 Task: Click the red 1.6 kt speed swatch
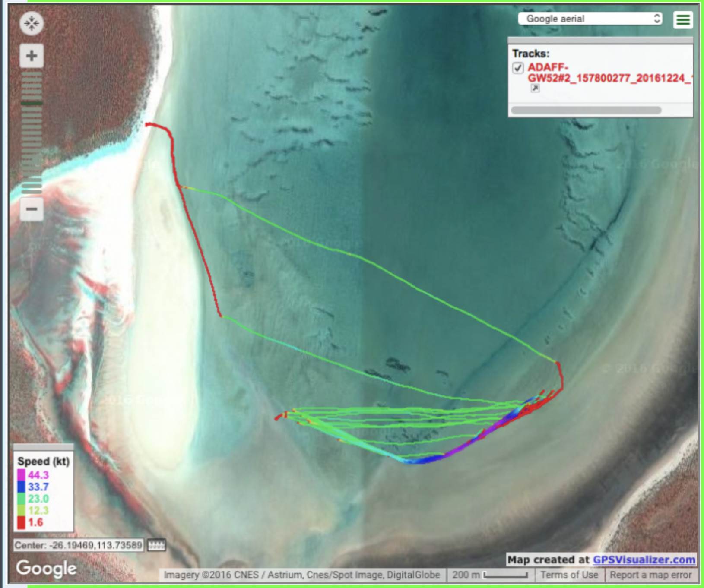point(21,522)
